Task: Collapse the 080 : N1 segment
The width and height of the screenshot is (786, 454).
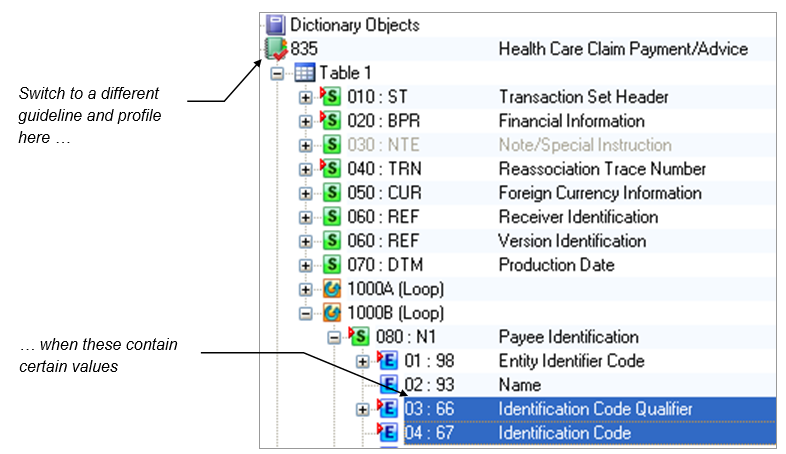Action: tap(334, 337)
